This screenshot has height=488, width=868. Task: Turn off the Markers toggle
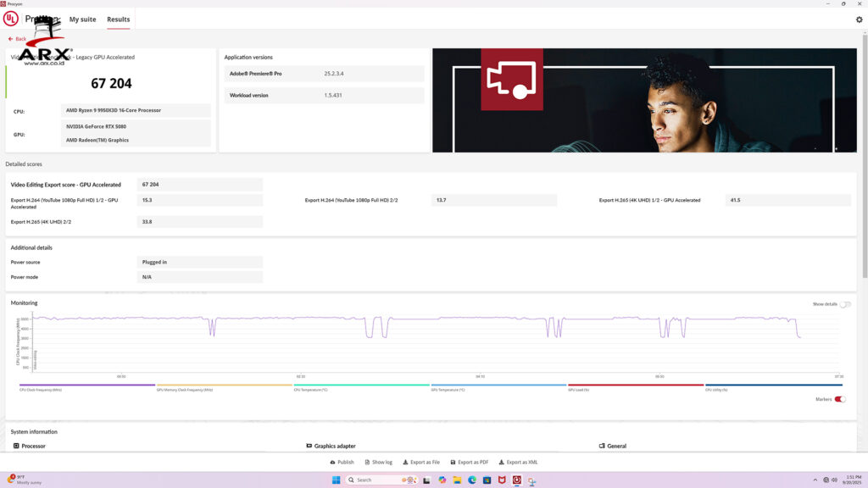(x=840, y=399)
